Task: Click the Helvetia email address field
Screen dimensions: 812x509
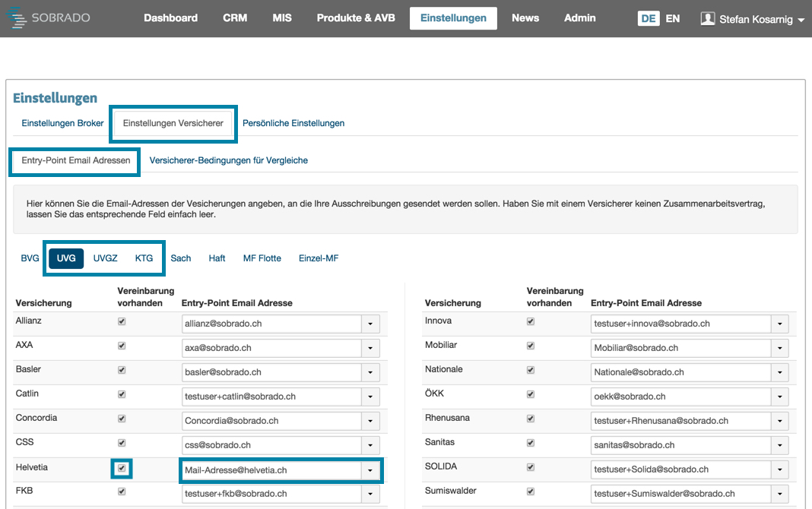Action: tap(271, 470)
